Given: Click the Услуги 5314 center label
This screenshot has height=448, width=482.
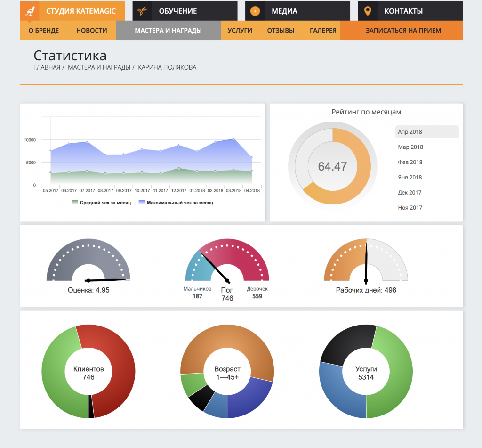Looking at the screenshot, I should (366, 373).
